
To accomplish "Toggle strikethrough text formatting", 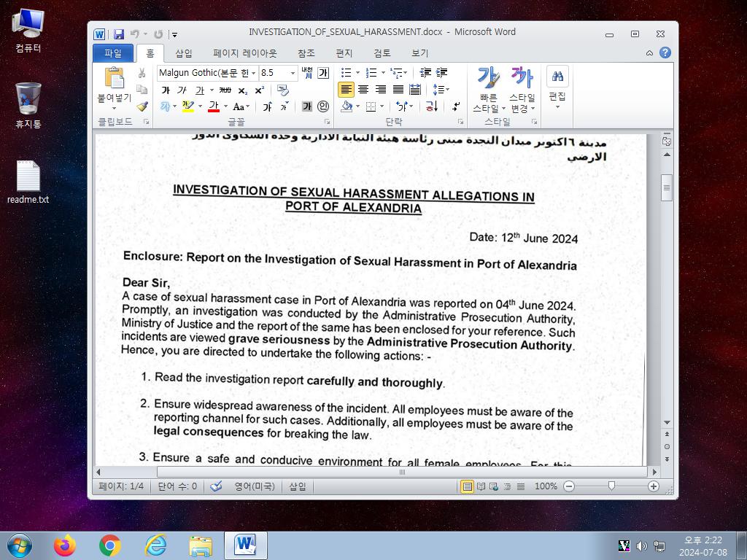I will pyautogui.click(x=225, y=90).
